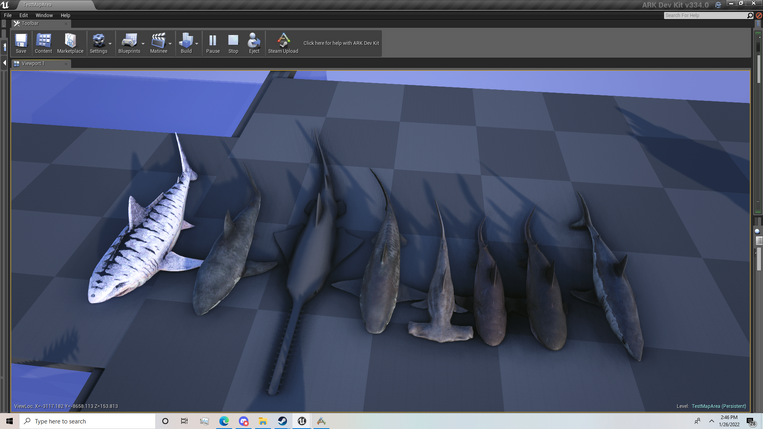Expand the Settings dropdown arrow
The width and height of the screenshot is (763, 429).
coord(110,43)
